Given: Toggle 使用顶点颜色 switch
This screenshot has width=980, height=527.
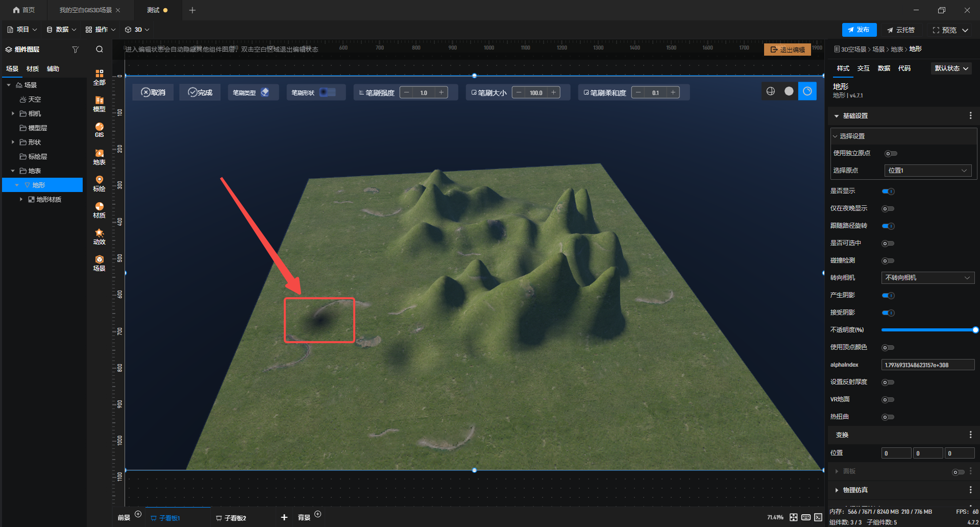Looking at the screenshot, I should tap(888, 348).
